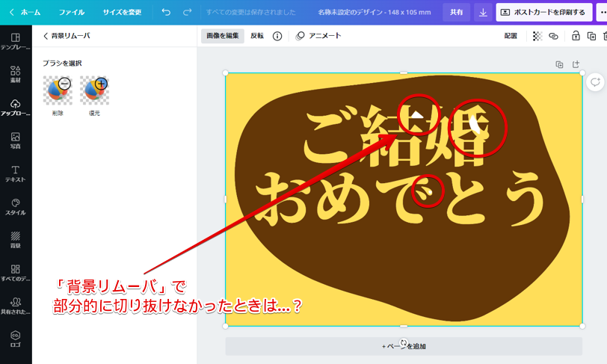Screen dimensions: 607x364
Task: Show image info icon
Action: click(x=277, y=36)
